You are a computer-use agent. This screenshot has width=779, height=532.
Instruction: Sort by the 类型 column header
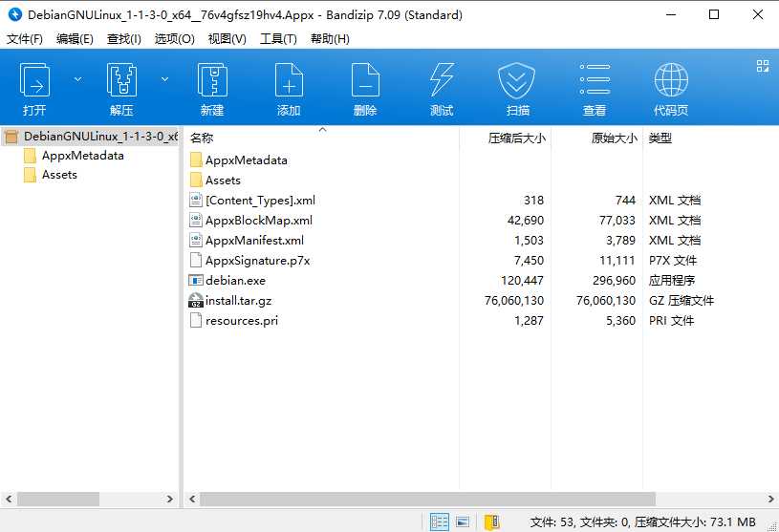710,138
